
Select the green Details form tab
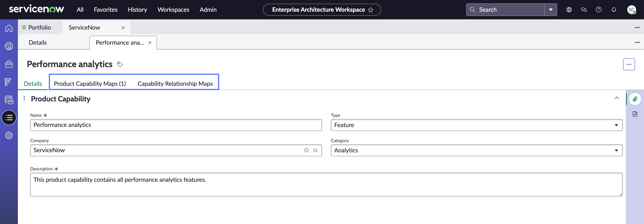[x=33, y=84]
